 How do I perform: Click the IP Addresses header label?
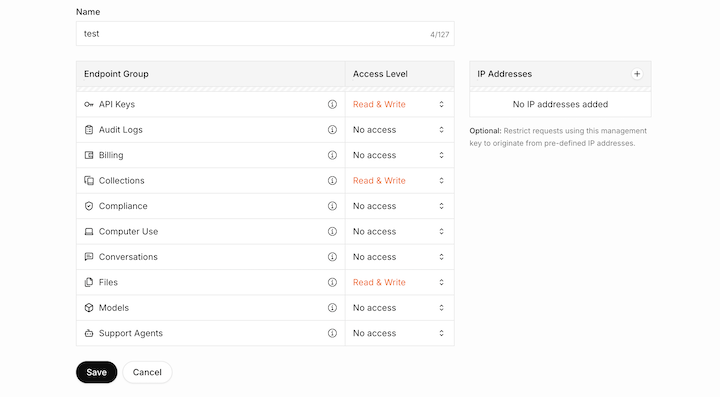[504, 74]
